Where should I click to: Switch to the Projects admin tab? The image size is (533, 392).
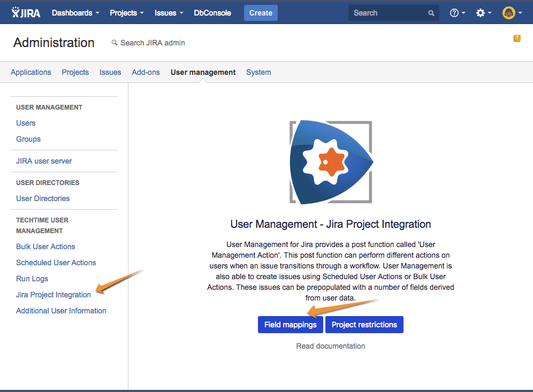click(75, 72)
